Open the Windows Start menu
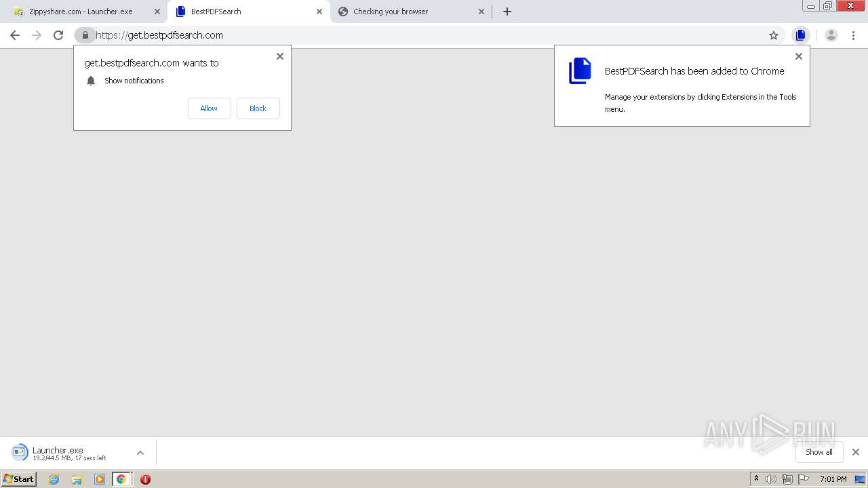 click(x=19, y=479)
